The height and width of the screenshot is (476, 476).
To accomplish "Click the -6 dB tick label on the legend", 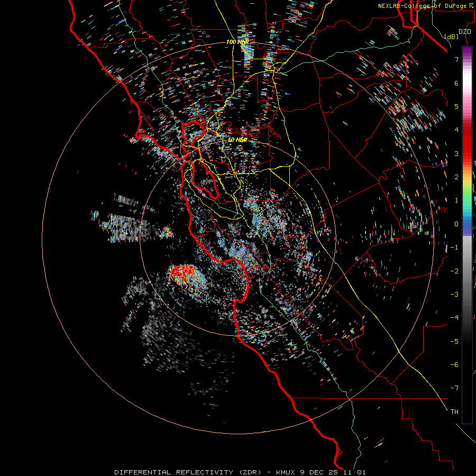I will [454, 364].
